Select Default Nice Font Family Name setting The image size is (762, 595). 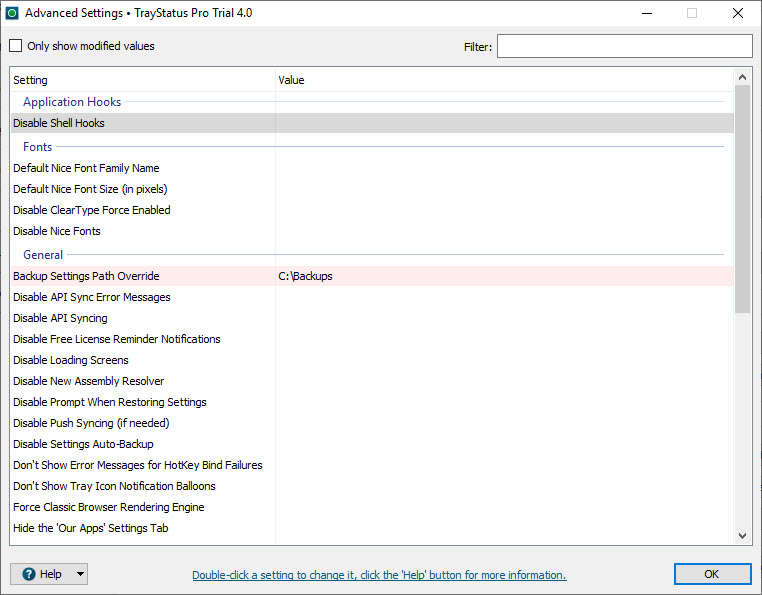tap(86, 168)
